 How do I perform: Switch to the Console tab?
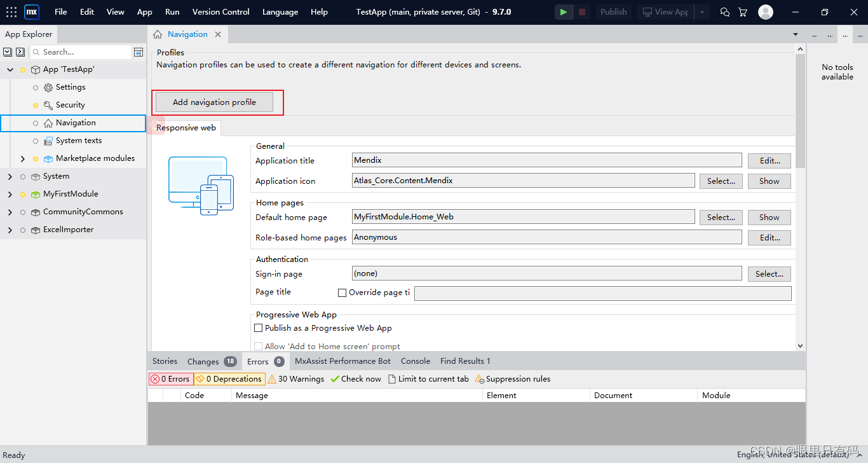point(416,361)
